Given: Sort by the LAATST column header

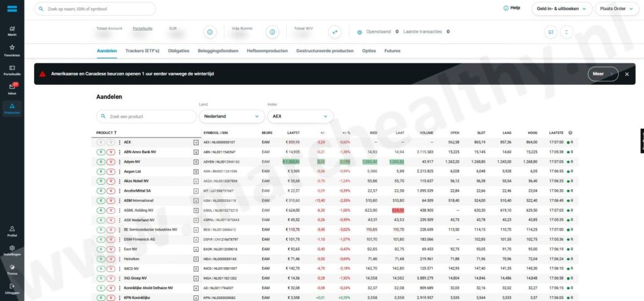Looking at the screenshot, I should [x=294, y=133].
